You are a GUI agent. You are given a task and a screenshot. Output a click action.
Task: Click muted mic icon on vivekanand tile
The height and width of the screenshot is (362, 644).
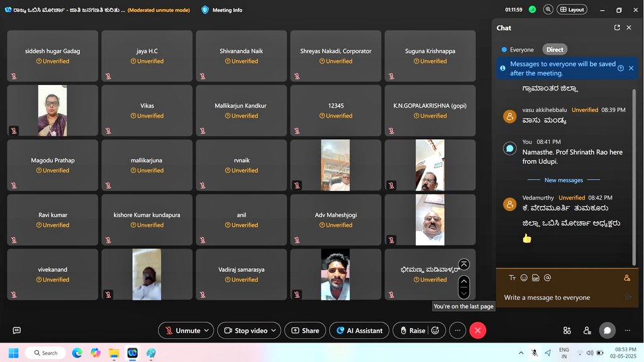14,295
